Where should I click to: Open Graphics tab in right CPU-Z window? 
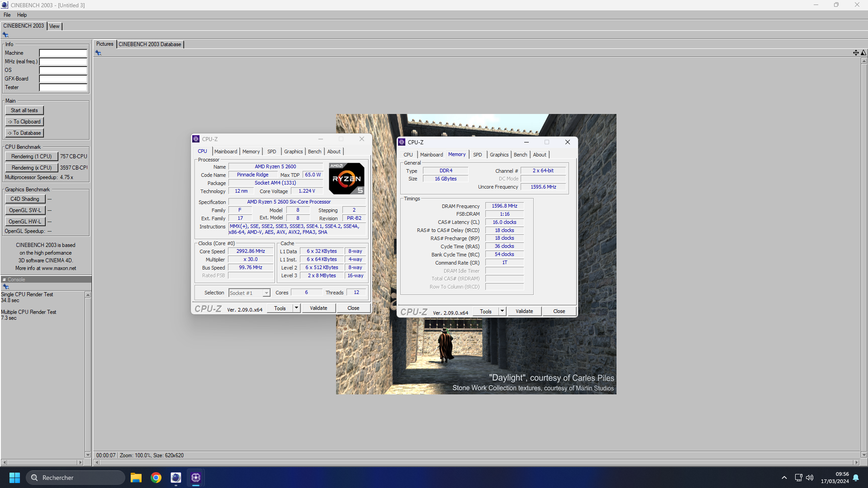499,155
